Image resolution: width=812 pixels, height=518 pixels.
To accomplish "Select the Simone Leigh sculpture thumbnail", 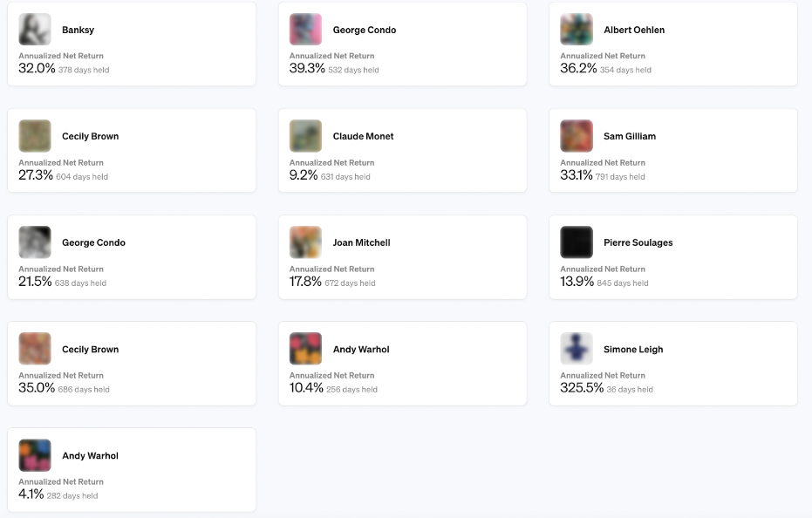I will tap(577, 349).
